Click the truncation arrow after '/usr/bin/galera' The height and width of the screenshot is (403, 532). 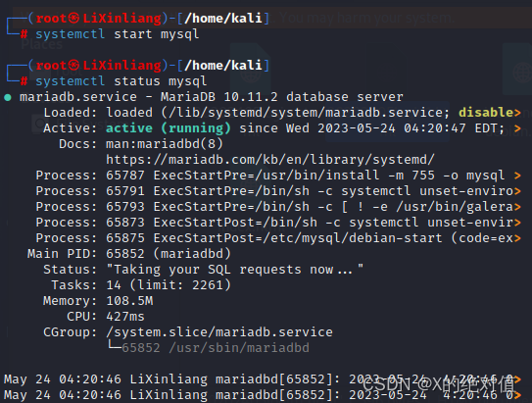coord(517,207)
